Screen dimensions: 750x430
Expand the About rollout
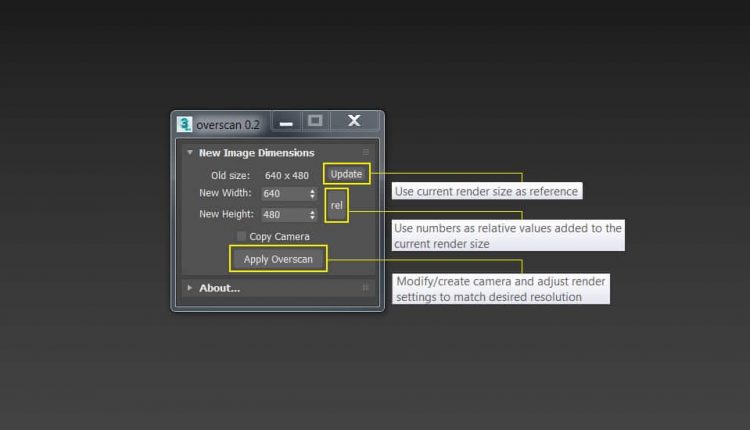click(x=190, y=288)
